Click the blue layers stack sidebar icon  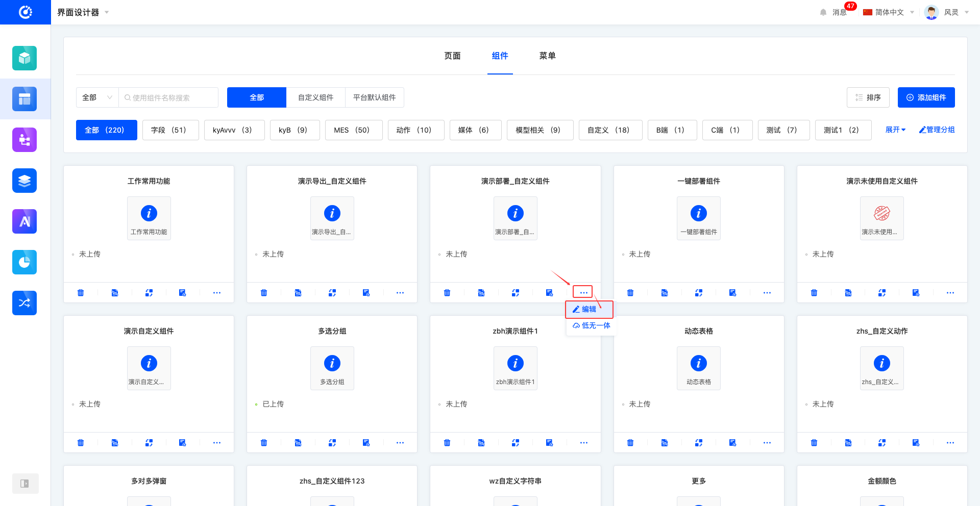tap(24, 181)
